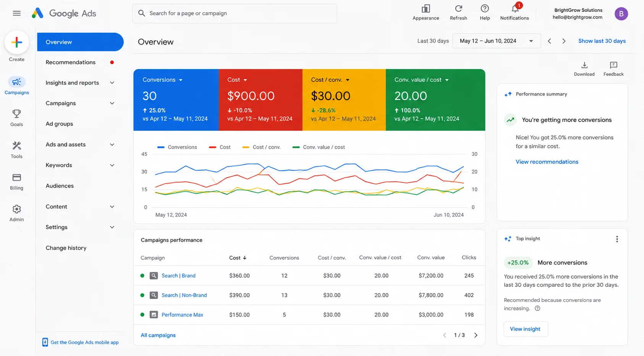Select Overview in sidebar
This screenshot has width=644, height=356.
(x=80, y=42)
